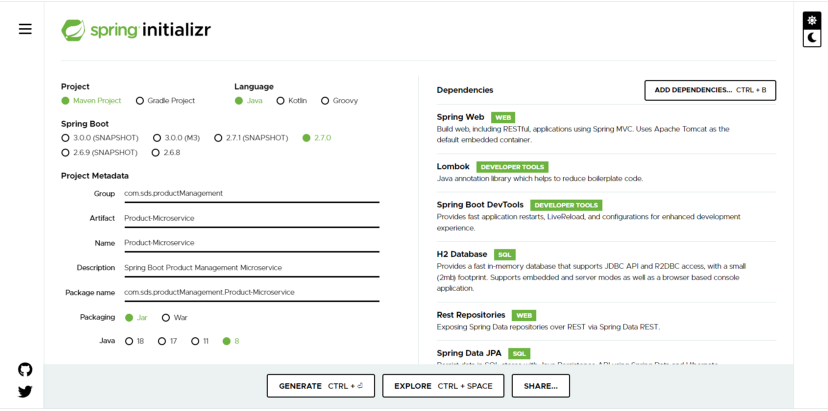This screenshot has height=411, width=828.
Task: Switch to light theme sun icon
Action: 812,21
